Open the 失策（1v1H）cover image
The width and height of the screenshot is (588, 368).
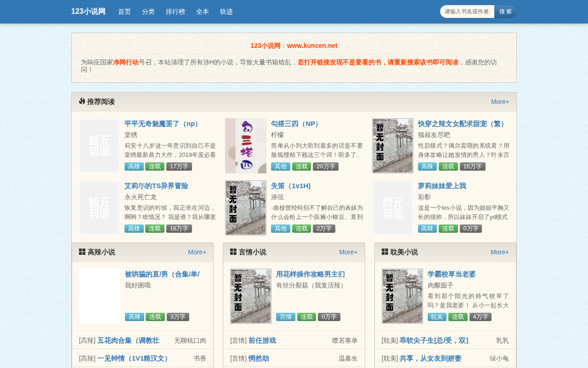point(246,208)
